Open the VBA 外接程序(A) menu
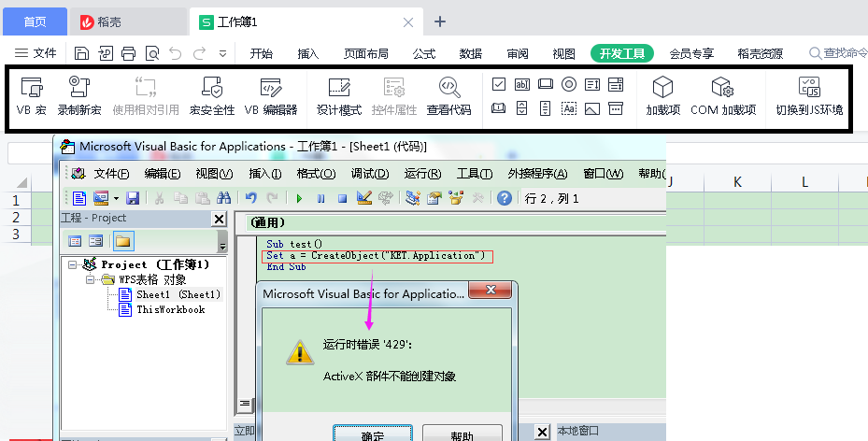The height and width of the screenshot is (441, 868). click(x=537, y=174)
